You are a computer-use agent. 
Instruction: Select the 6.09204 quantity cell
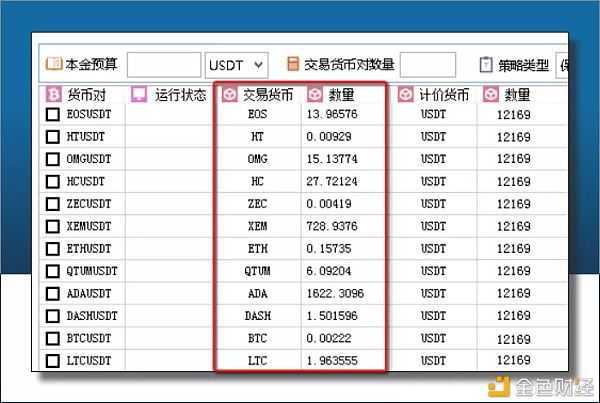(342, 271)
